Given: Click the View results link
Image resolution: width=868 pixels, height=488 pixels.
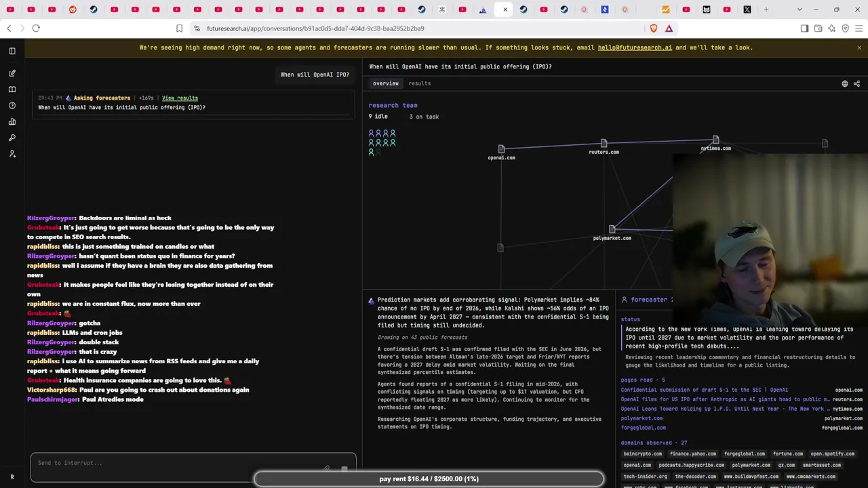Looking at the screenshot, I should [x=180, y=98].
